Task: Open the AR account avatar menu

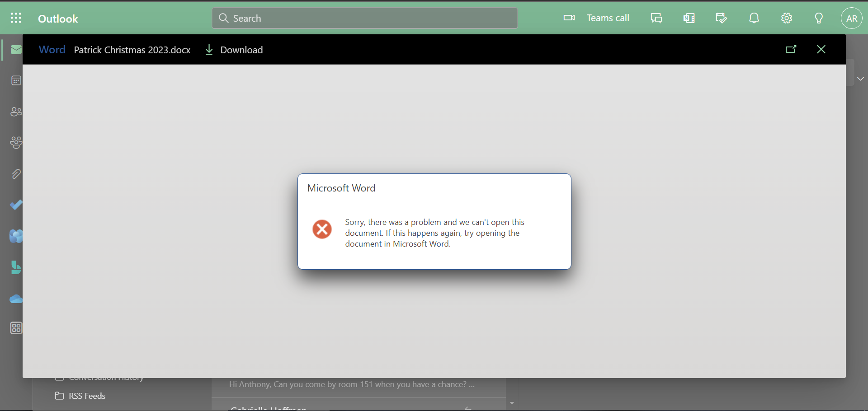Action: click(852, 18)
